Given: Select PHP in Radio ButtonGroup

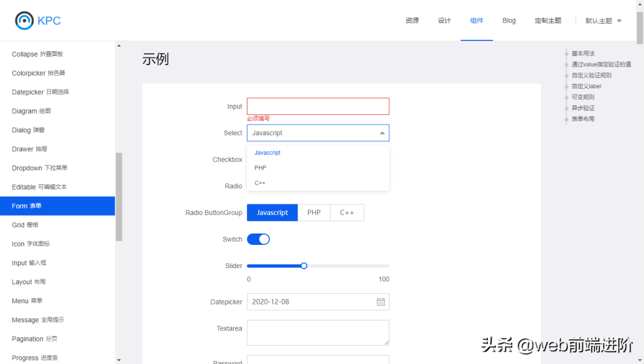Looking at the screenshot, I should (x=314, y=213).
